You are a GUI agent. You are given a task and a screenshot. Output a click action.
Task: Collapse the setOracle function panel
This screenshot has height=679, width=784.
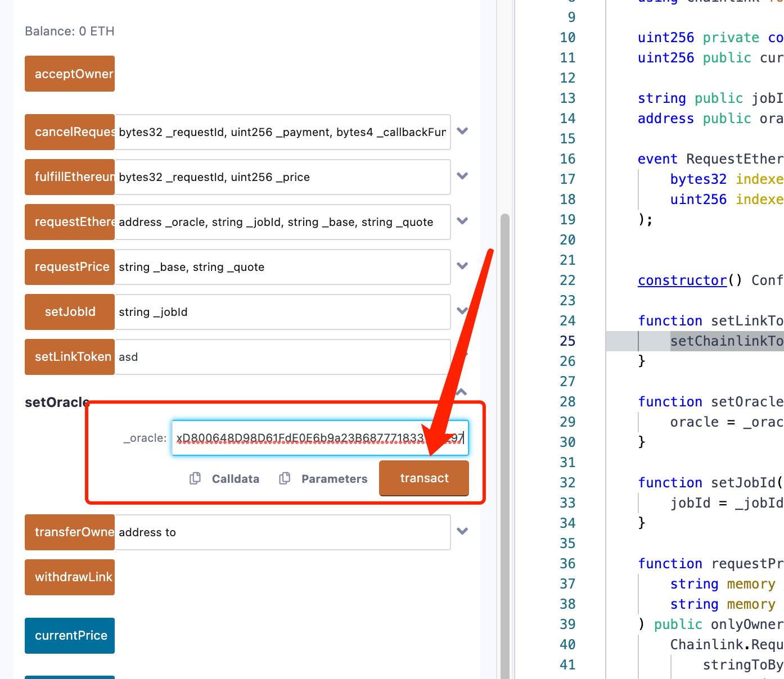pos(462,392)
